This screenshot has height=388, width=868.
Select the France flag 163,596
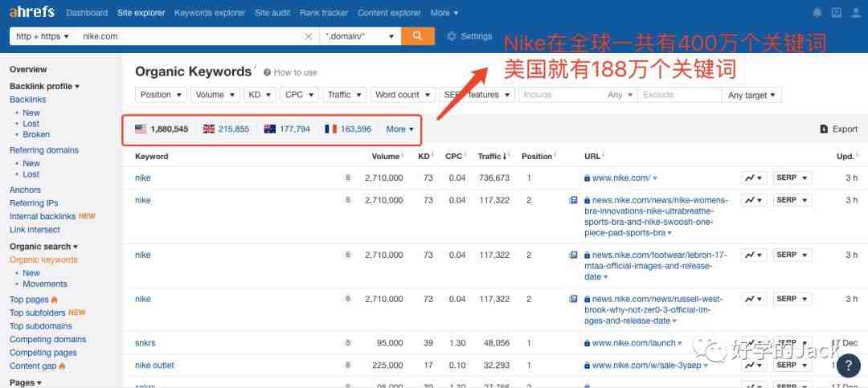348,129
